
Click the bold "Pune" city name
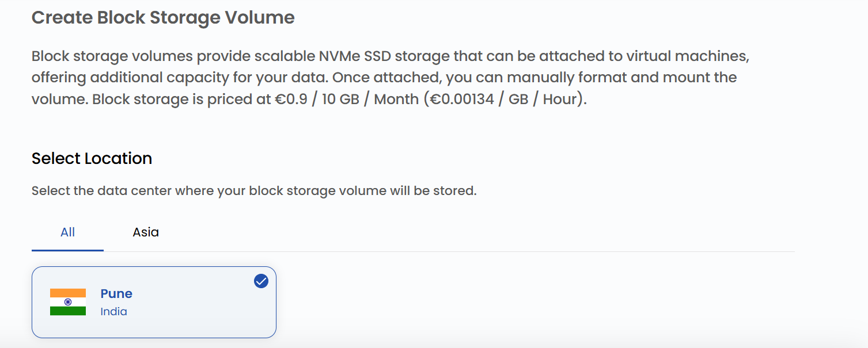(x=116, y=294)
